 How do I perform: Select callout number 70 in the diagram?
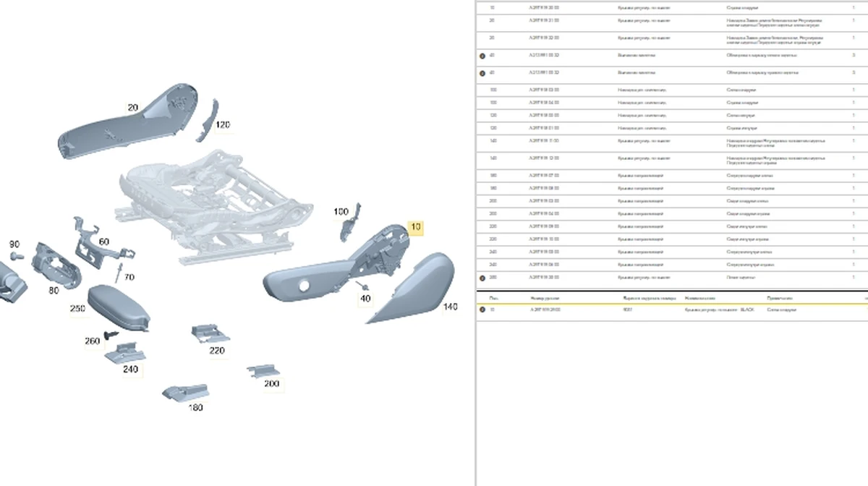[x=129, y=277]
